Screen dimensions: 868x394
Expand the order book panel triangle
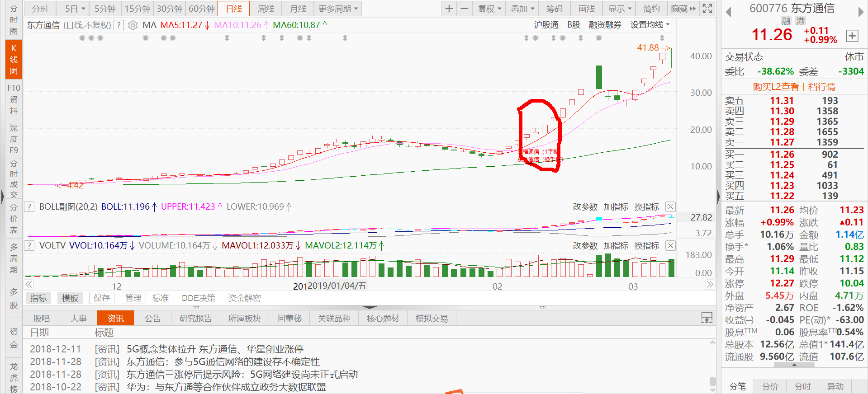794,365
